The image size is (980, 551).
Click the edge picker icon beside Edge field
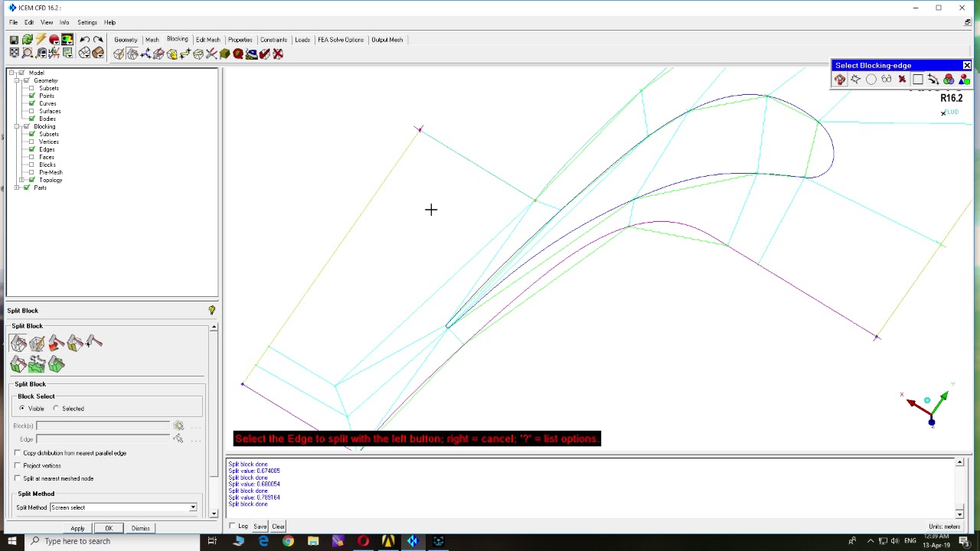(178, 439)
